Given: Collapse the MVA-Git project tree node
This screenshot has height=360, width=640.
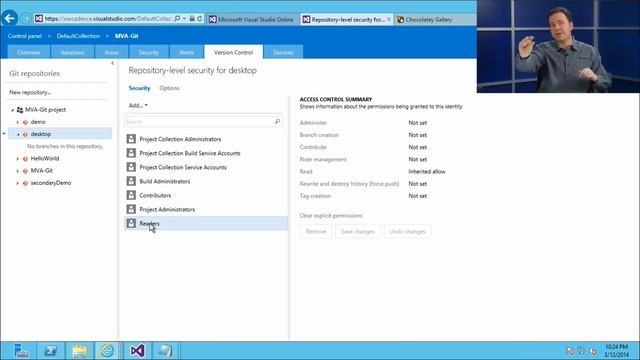Looking at the screenshot, I should (12, 110).
